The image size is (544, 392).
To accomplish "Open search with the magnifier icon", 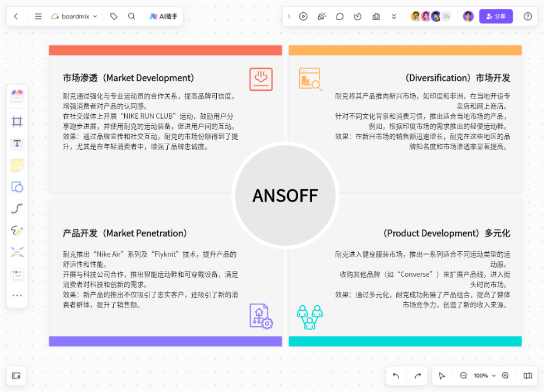I will point(132,16).
